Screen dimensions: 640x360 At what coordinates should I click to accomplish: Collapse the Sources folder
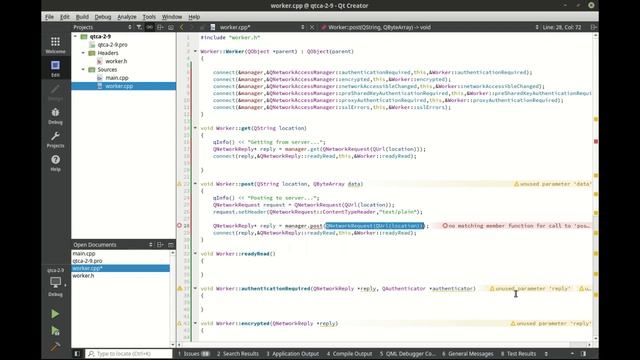click(x=83, y=69)
